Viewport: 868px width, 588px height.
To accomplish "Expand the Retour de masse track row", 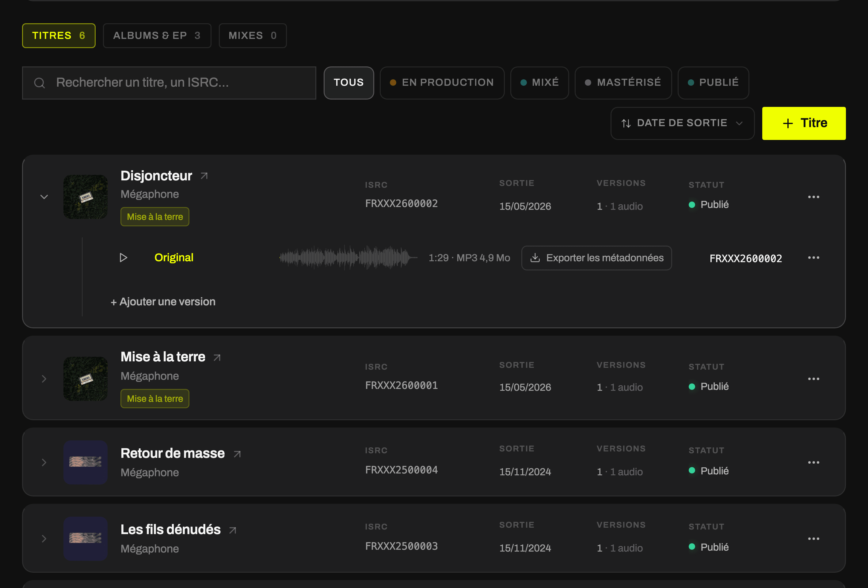I will point(44,462).
